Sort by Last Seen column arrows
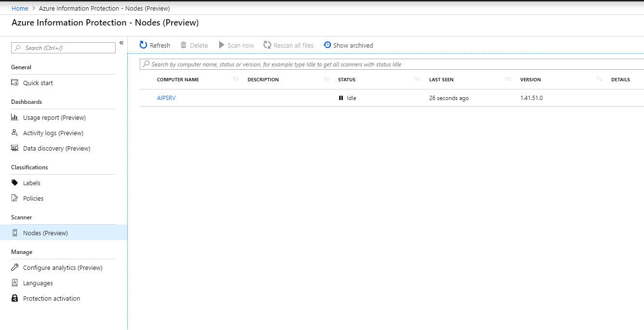 pyautogui.click(x=508, y=79)
